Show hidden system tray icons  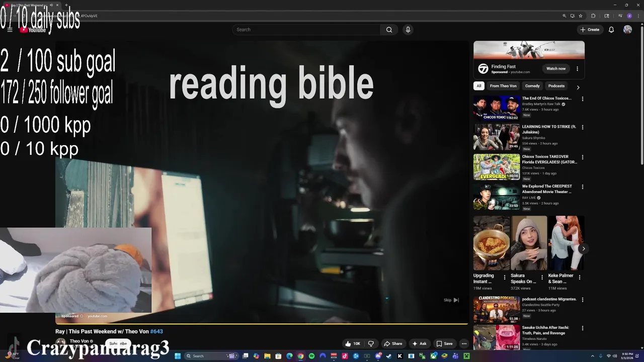pyautogui.click(x=592, y=356)
